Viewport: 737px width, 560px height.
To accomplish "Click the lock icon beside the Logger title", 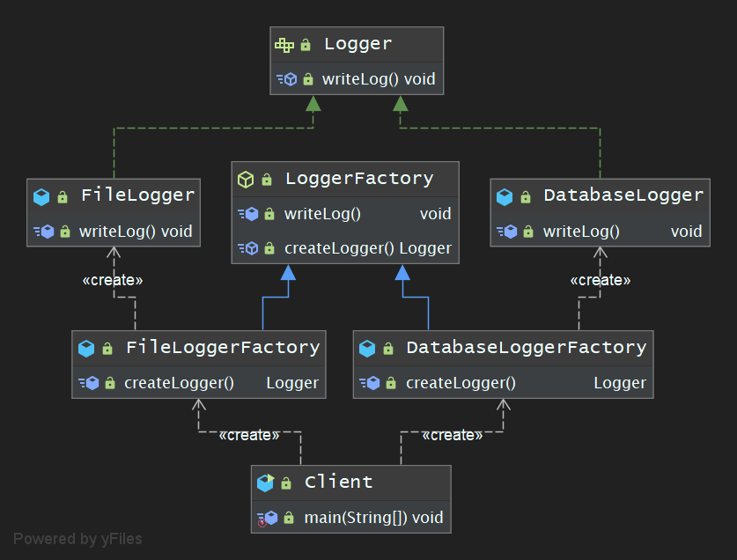I will [306, 45].
